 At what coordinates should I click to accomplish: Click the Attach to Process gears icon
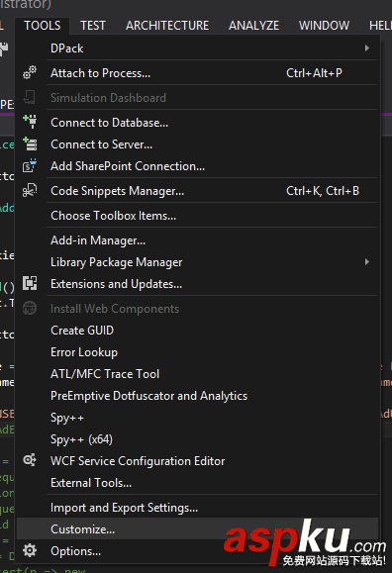pyautogui.click(x=30, y=72)
